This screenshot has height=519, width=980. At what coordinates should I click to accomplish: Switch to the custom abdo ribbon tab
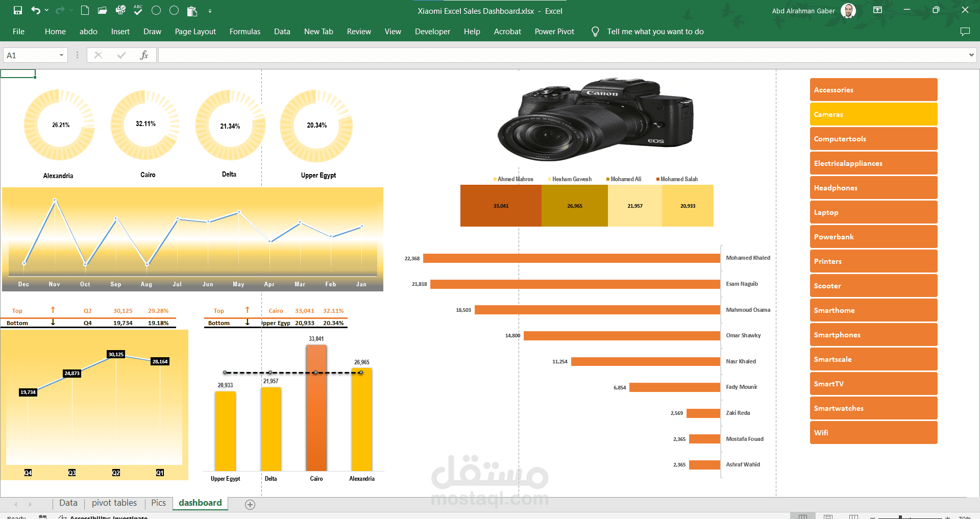point(88,32)
